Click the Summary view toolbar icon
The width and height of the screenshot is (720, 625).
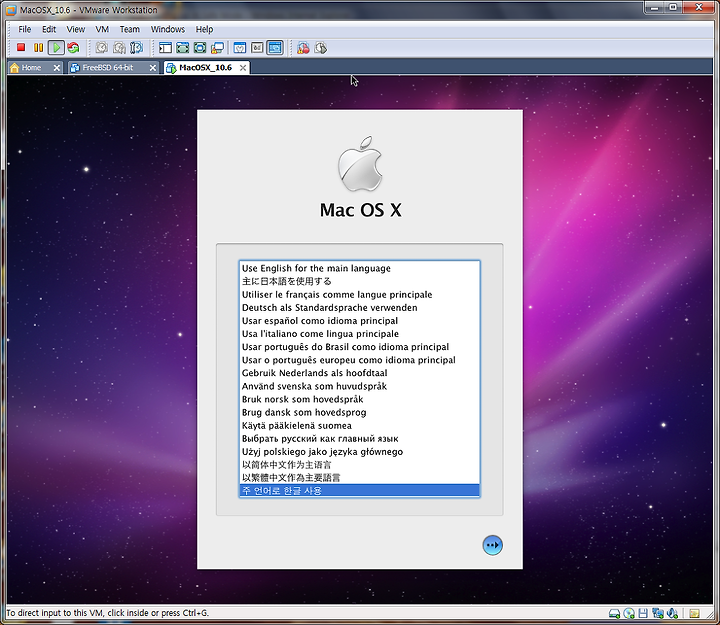point(240,47)
